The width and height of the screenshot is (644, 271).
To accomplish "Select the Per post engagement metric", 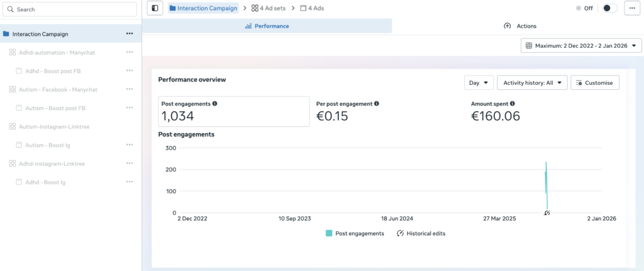I will (x=389, y=111).
